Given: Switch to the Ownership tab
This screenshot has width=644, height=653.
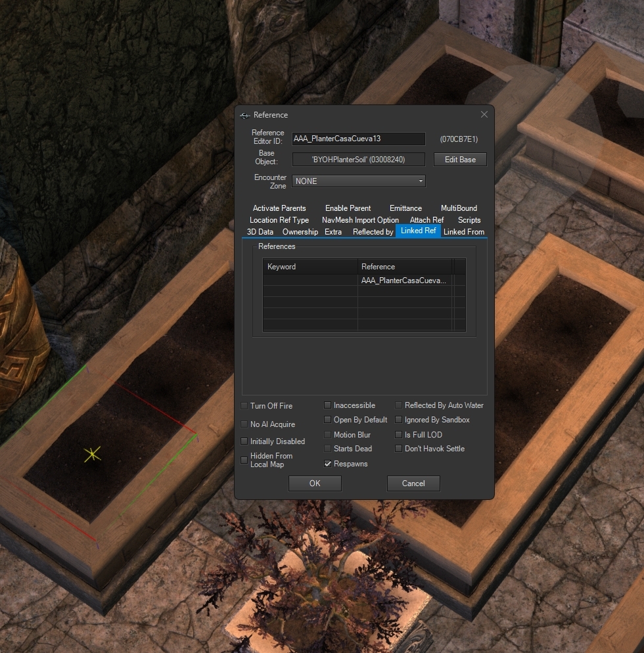Looking at the screenshot, I should [x=300, y=232].
